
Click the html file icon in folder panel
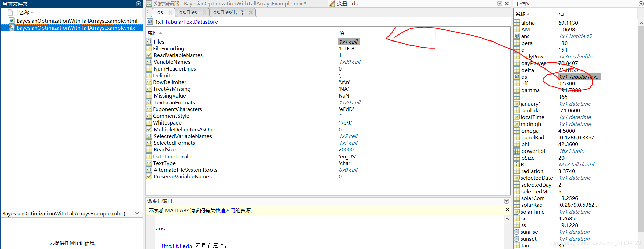11,21
